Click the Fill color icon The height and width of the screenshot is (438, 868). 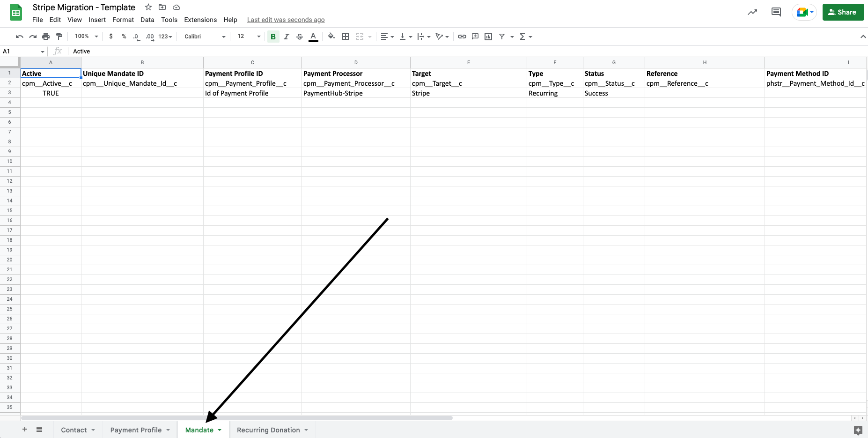click(x=331, y=36)
